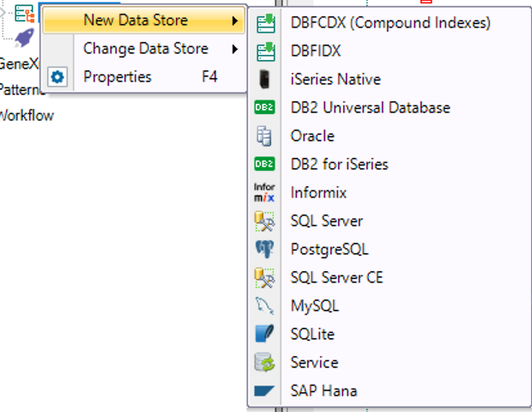Click the SQLite feather icon
Screen dimensions: 532x412
(x=264, y=334)
